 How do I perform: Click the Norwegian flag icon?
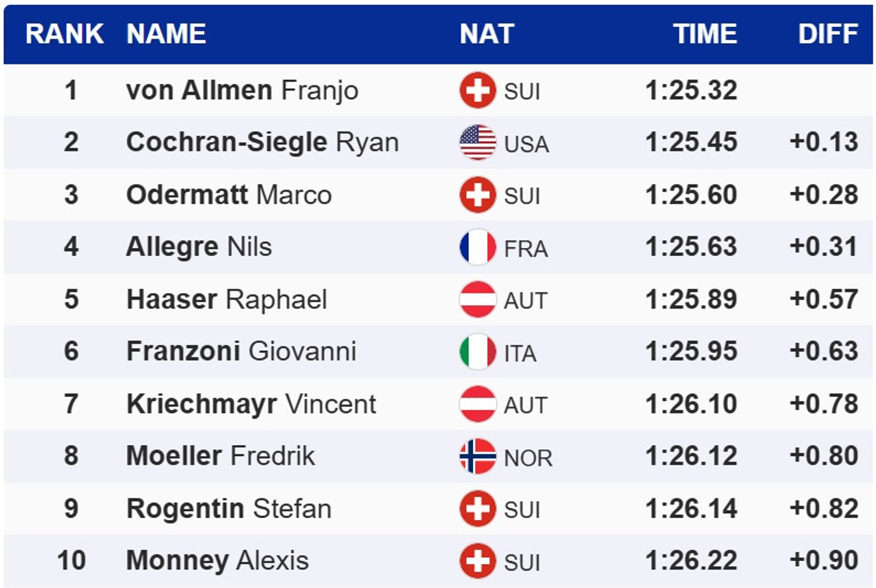point(477,457)
